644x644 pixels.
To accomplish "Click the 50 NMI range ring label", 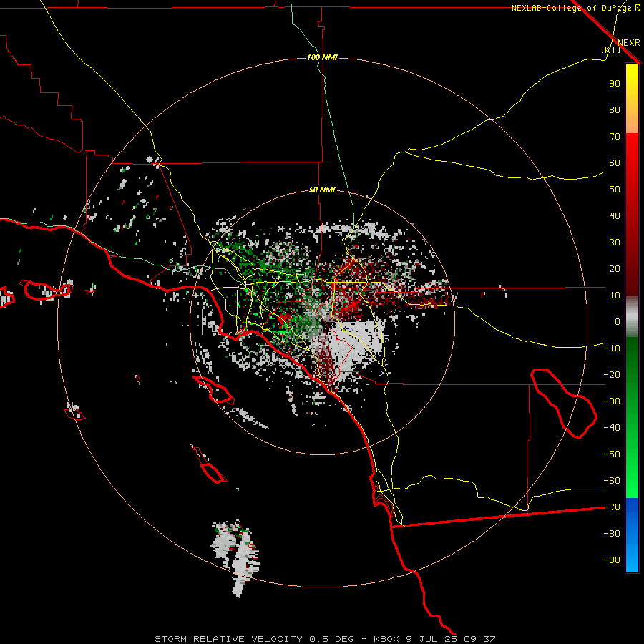I will click(322, 190).
